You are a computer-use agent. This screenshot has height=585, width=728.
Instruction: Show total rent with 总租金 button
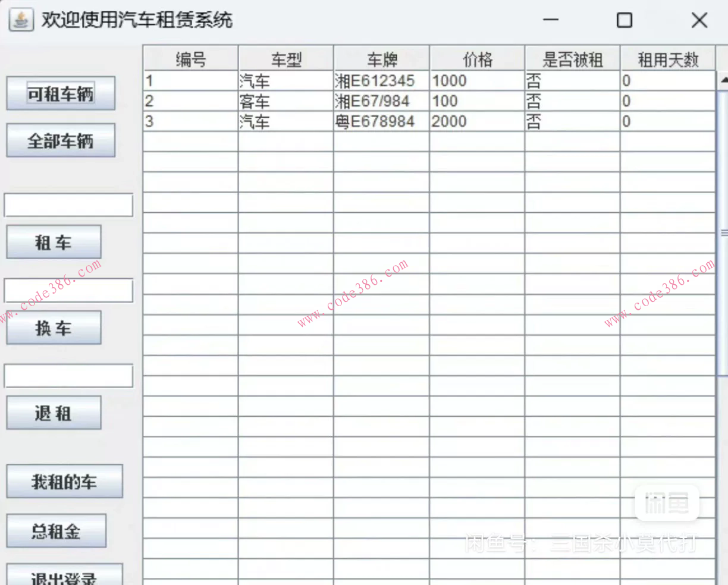pos(56,530)
